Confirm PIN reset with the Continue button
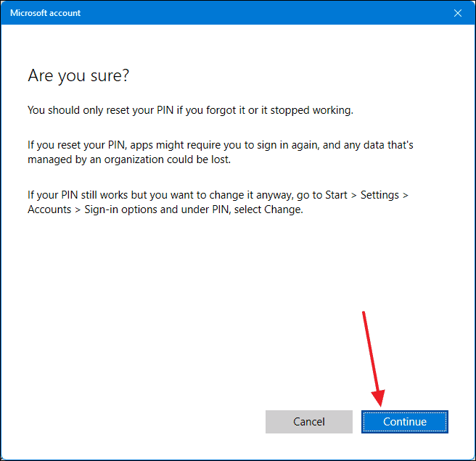Viewport: 476px width, 461px height. pyautogui.click(x=405, y=422)
